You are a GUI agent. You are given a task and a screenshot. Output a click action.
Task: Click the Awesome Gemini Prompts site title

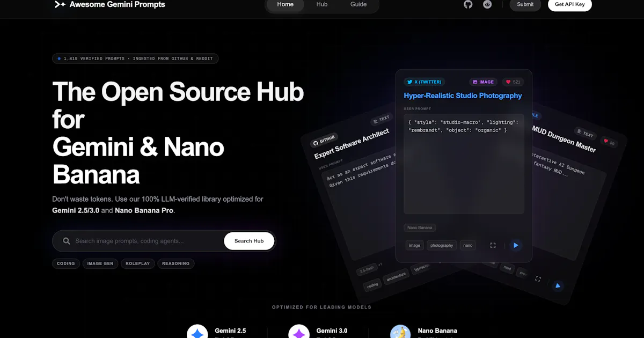(118, 4)
